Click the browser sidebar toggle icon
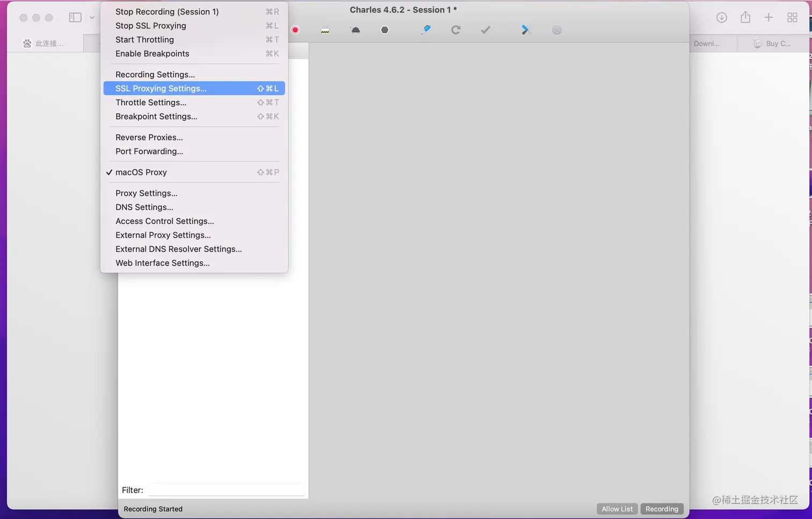This screenshot has width=812, height=519. pos(75,17)
